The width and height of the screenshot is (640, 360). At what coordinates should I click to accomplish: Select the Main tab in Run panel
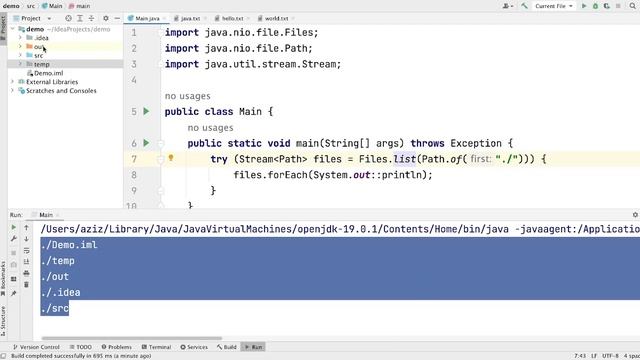pyautogui.click(x=45, y=215)
